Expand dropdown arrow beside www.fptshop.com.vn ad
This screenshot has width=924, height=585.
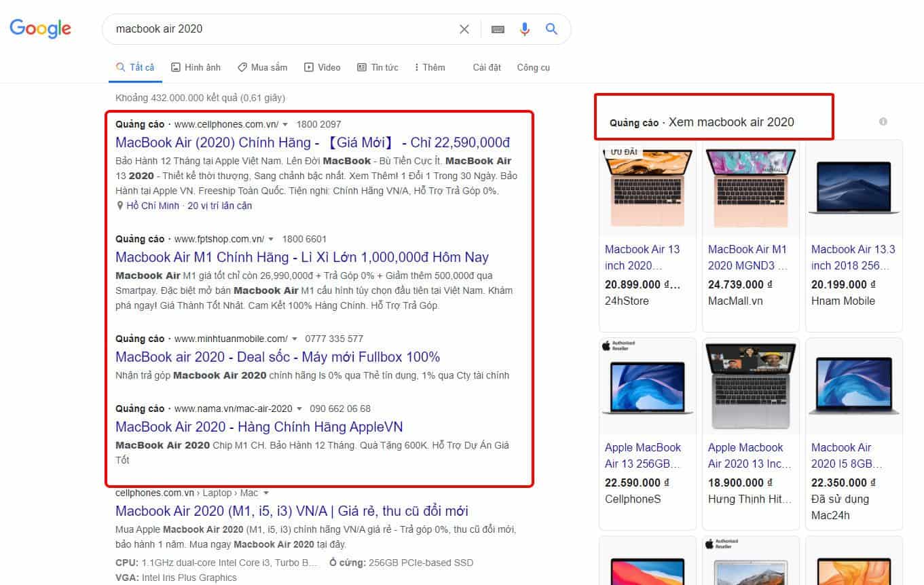[x=271, y=239]
